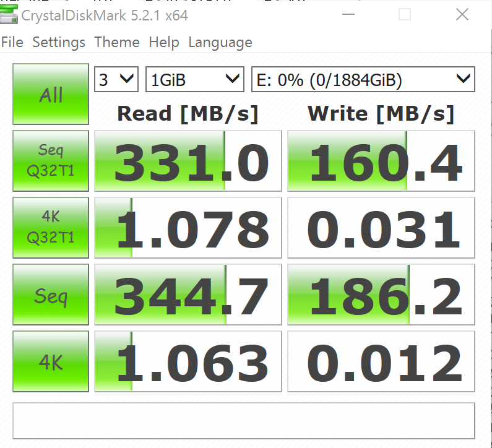Start the plain Seq test
Screen dimensions: 492x448
(51, 295)
